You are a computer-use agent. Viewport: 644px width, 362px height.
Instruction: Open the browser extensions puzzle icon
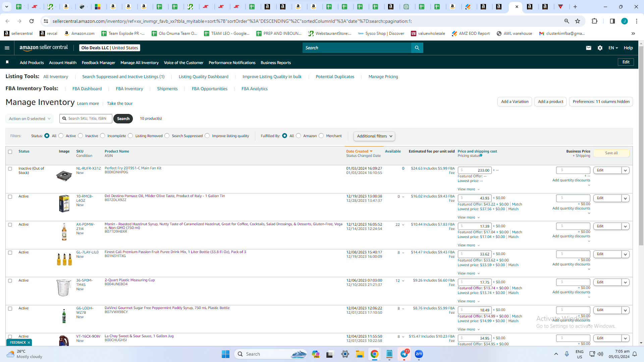[594, 21]
